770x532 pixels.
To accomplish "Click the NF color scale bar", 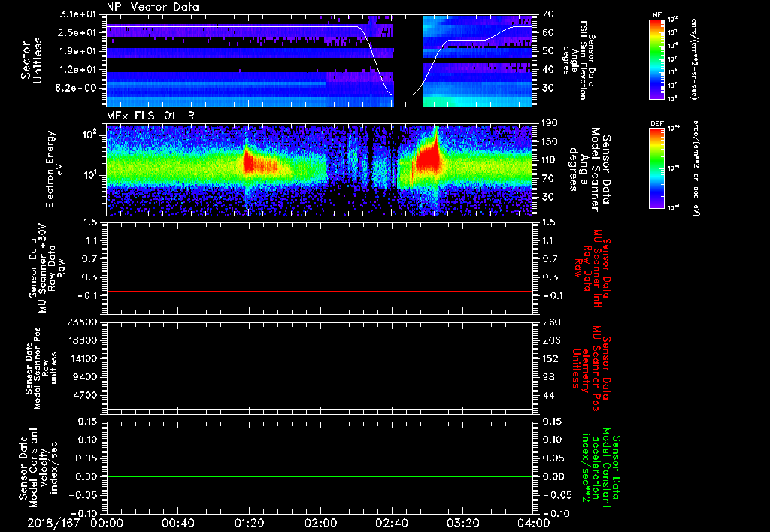I will (656, 59).
